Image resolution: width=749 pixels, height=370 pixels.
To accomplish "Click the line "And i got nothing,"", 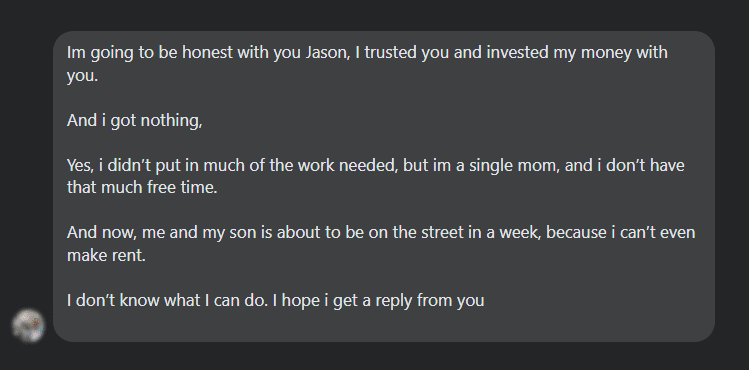I will (134, 120).
